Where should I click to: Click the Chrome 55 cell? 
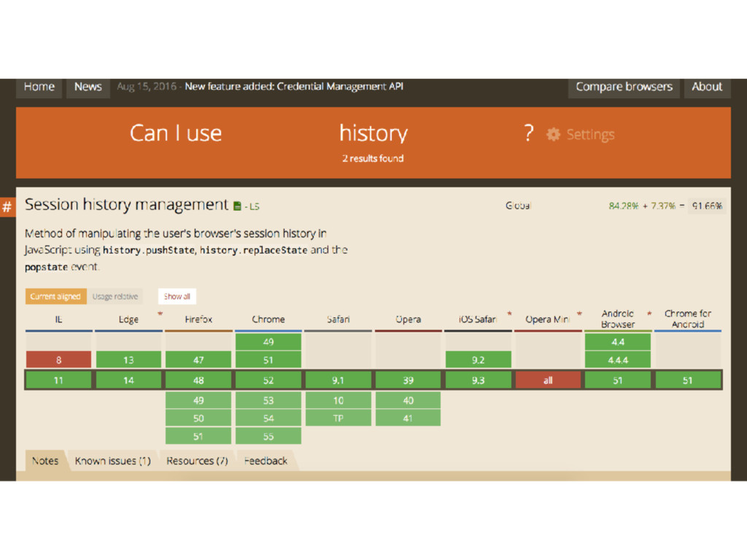(x=268, y=437)
